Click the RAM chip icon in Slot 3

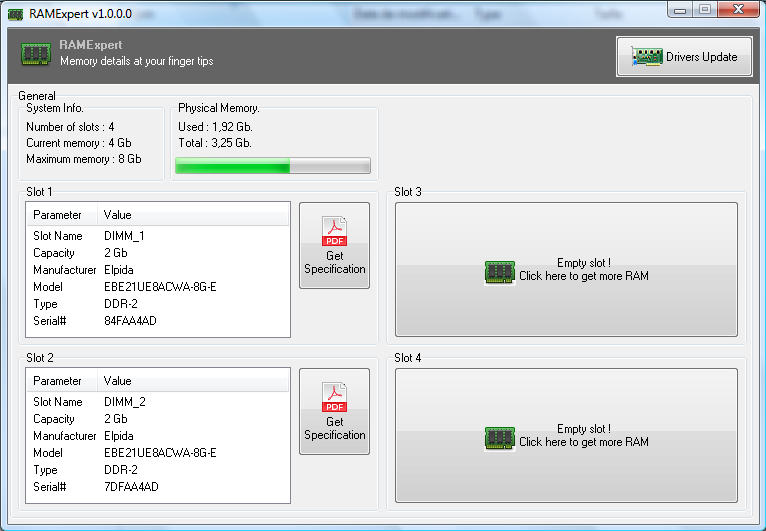pyautogui.click(x=499, y=272)
